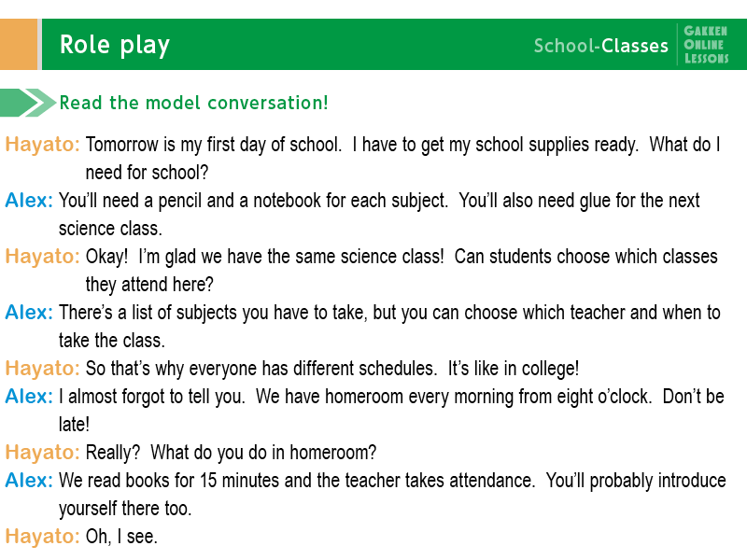The width and height of the screenshot is (747, 560).
Task: Click Hayato label before "Okay! I'm glad"
Action: click(42, 257)
